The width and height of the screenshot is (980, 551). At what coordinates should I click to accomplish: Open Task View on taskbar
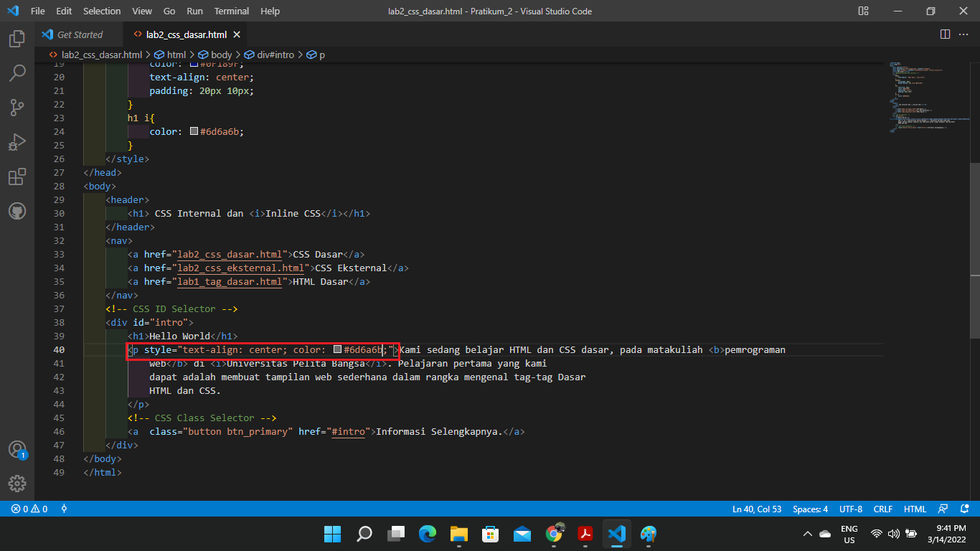pos(396,534)
